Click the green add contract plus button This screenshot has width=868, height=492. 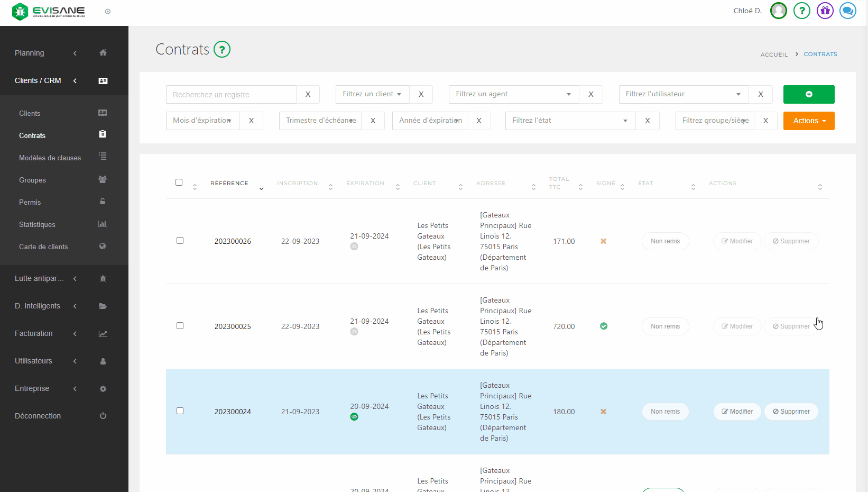(808, 94)
